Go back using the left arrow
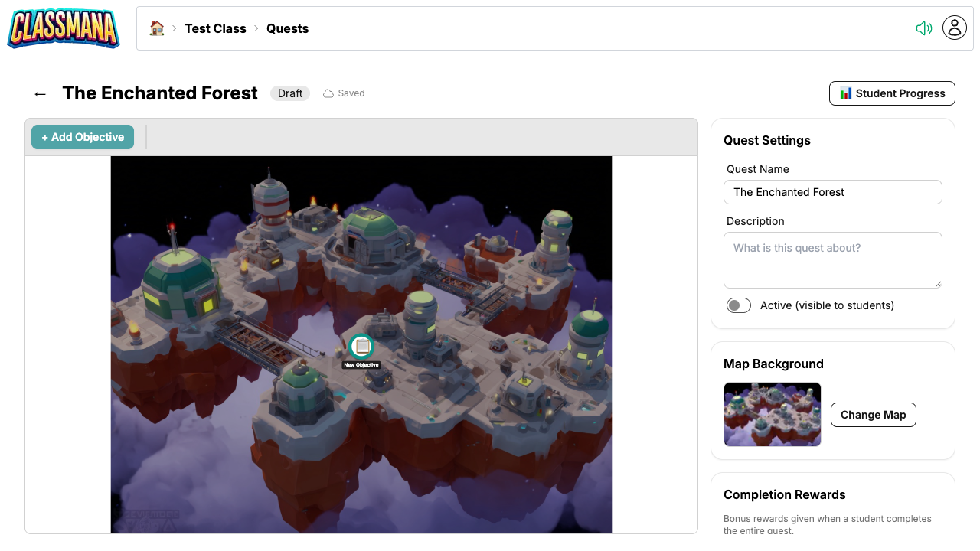The image size is (980, 551). pyautogui.click(x=40, y=93)
